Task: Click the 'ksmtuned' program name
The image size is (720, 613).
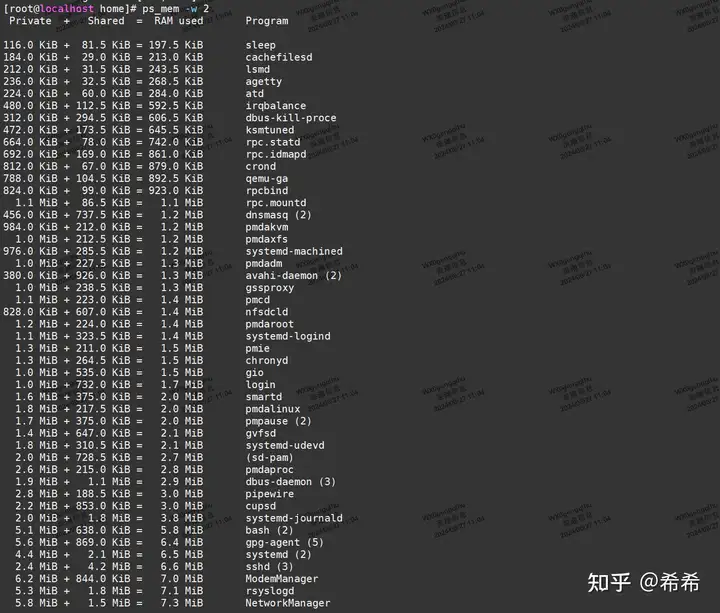Action: tap(270, 130)
